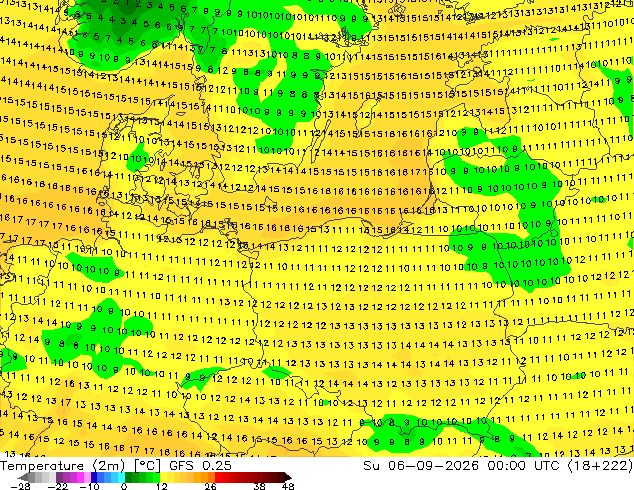Viewport: 634px width, 490px height.
Task: Click the grey section of the color scale
Action: (38, 477)
